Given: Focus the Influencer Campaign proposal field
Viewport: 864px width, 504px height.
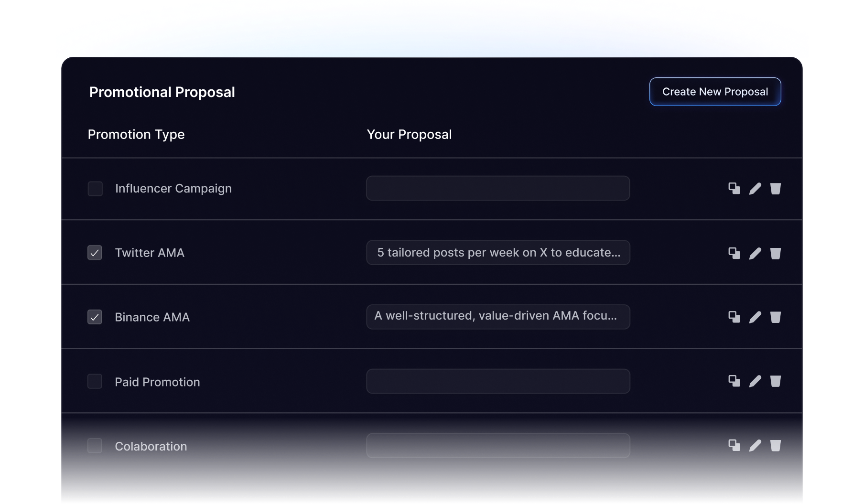Looking at the screenshot, I should [x=498, y=188].
